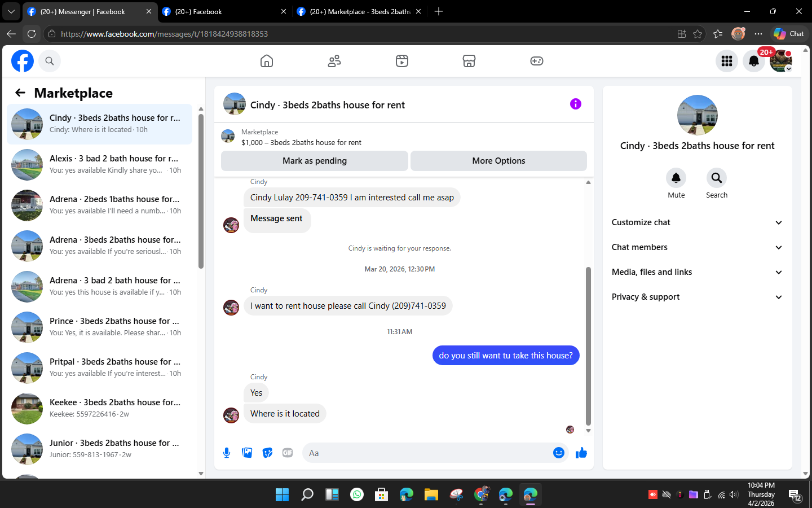Screen dimensions: 812x508
Task: Expand the Chat members section
Action: [x=698, y=247]
